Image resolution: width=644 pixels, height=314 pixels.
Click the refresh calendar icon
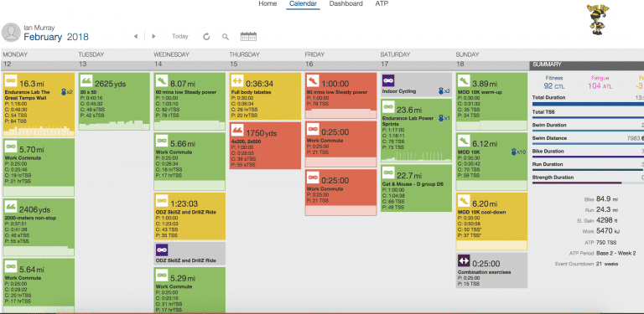[x=206, y=37]
